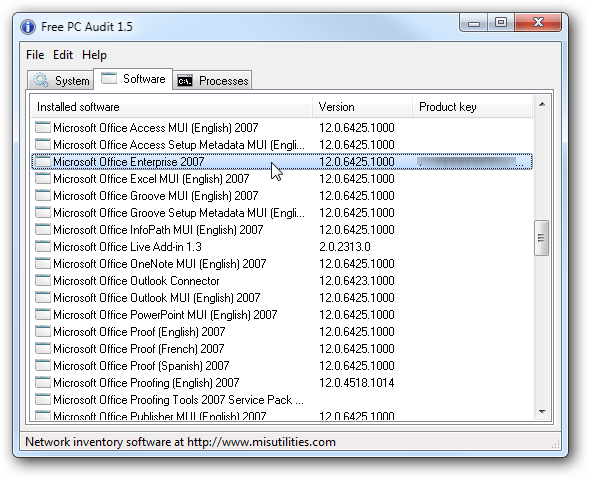The image size is (589, 478).
Task: Select Microsoft Office Proofing Tools 2007 Service Pack entry
Action: pos(178,400)
